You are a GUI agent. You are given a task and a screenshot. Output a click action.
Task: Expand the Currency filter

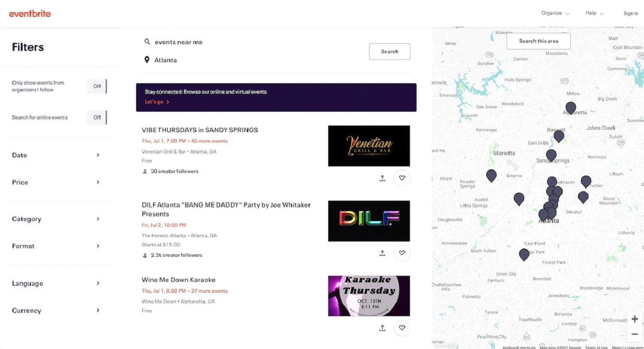56,310
